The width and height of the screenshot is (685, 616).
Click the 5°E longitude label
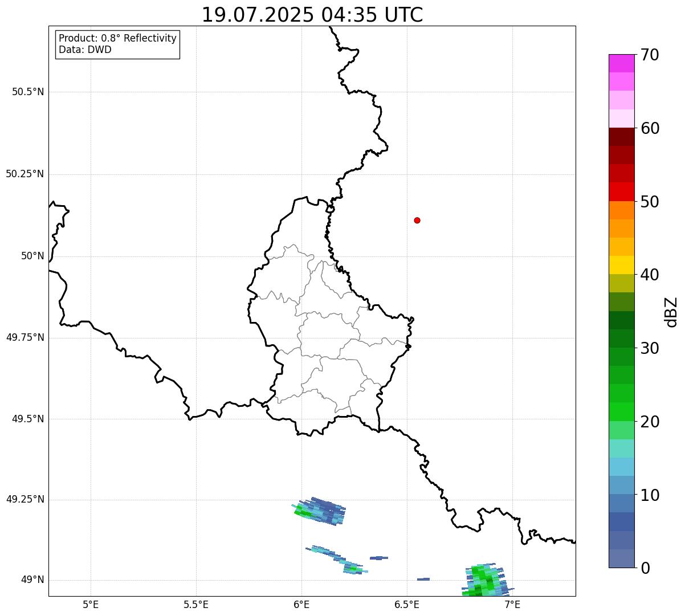pos(91,604)
